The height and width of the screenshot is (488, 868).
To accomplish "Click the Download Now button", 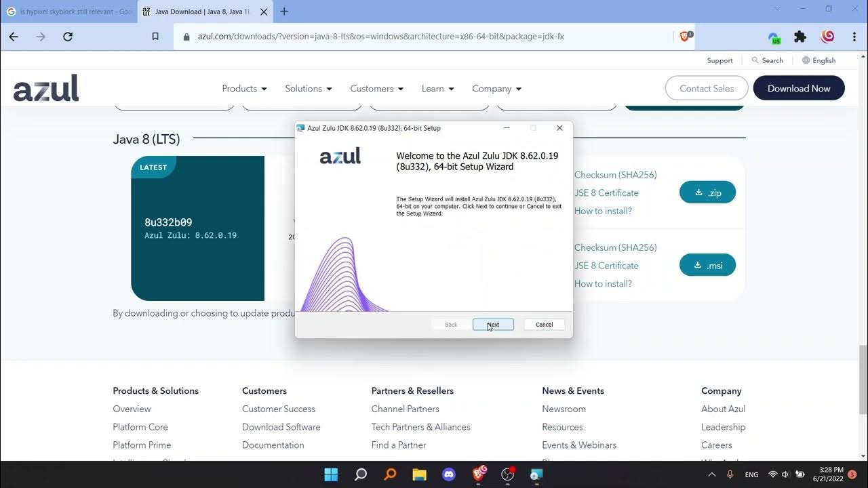I will (x=799, y=88).
